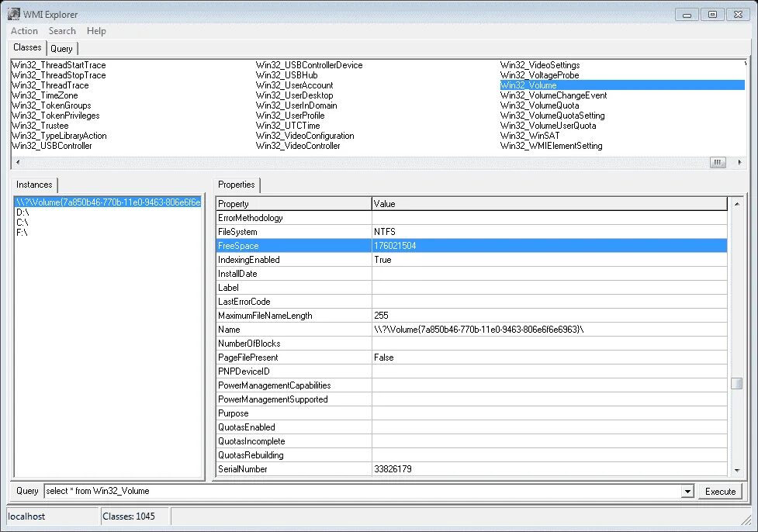Select the Win32_UTCTime class
Screen dimensions: 758x532
pyautogui.click(x=288, y=126)
